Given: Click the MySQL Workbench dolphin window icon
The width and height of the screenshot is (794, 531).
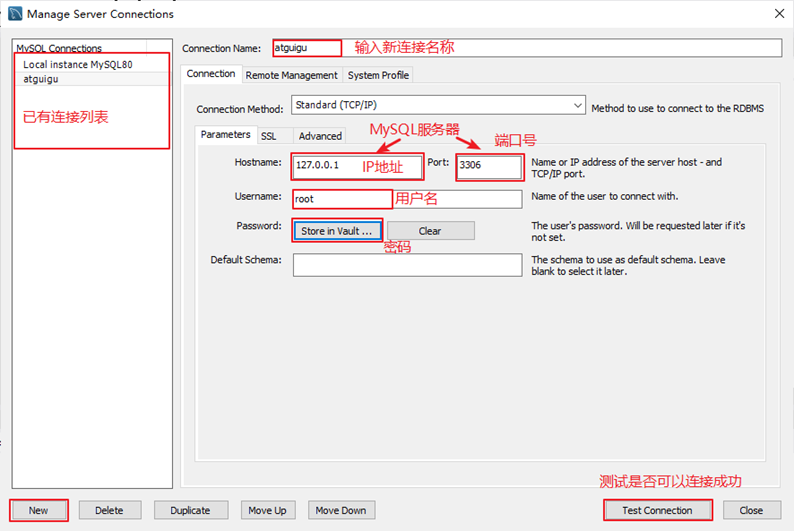Looking at the screenshot, I should [15, 14].
